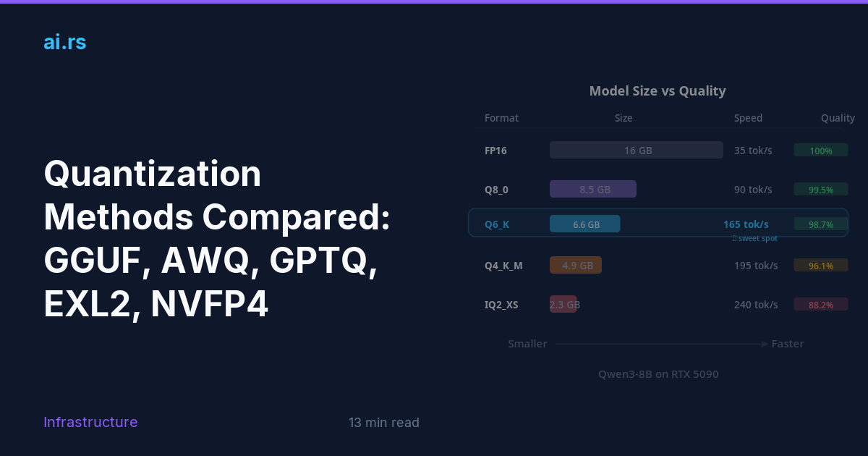This screenshot has width=868, height=456.
Task: Click the Model Size vs Quality title
Action: (658, 90)
